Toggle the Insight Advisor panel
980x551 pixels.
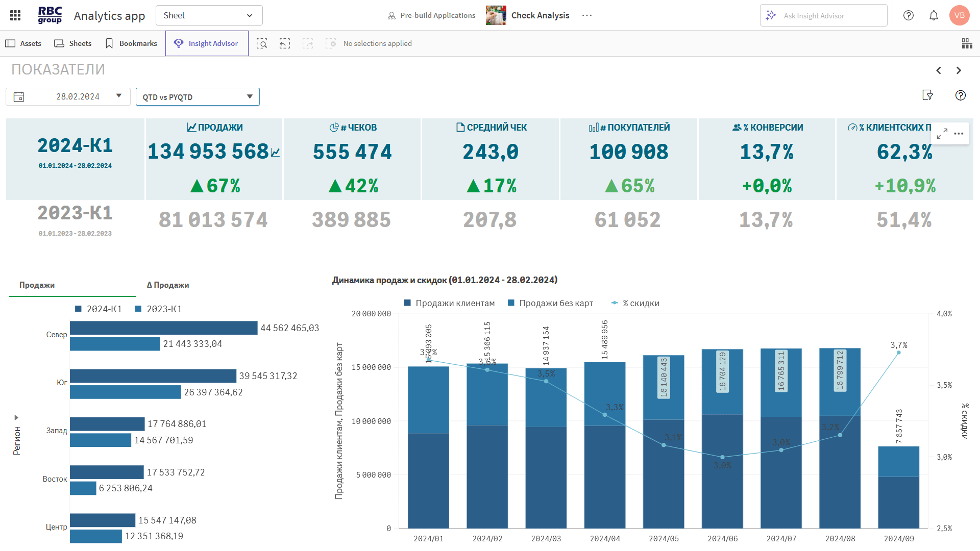[x=207, y=43]
